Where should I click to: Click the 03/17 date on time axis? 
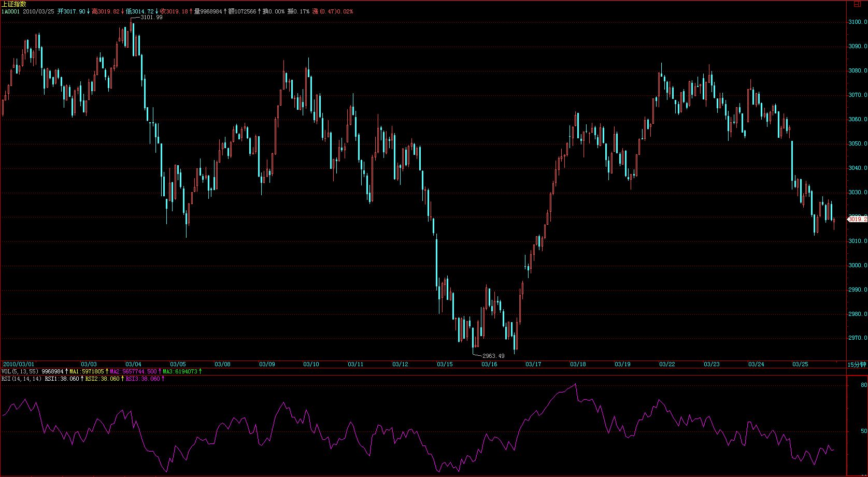[533, 364]
